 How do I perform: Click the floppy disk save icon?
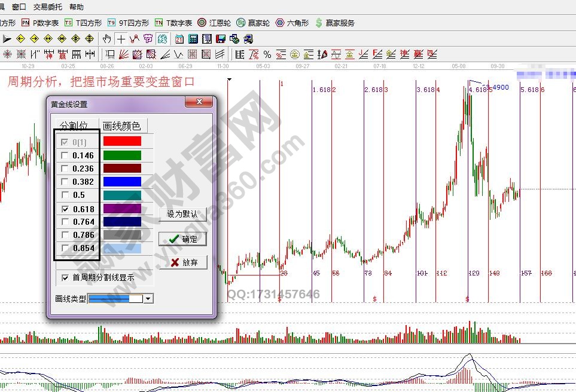point(220,39)
